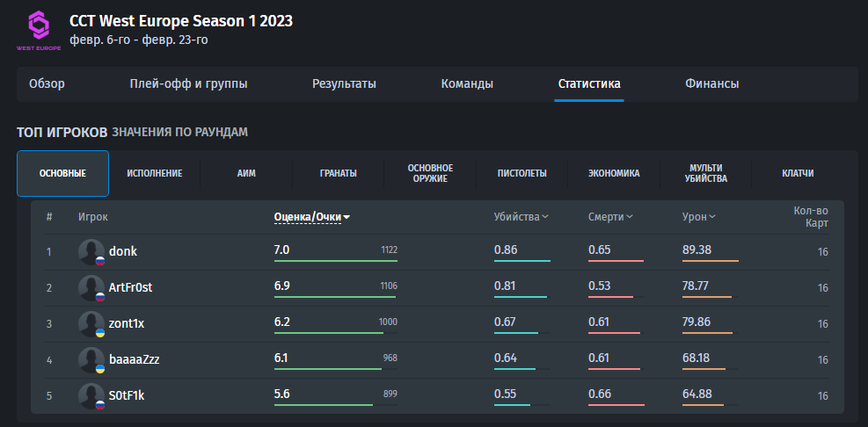Open player zont1x's profile link
The width and height of the screenshot is (868, 427).
[x=127, y=323]
